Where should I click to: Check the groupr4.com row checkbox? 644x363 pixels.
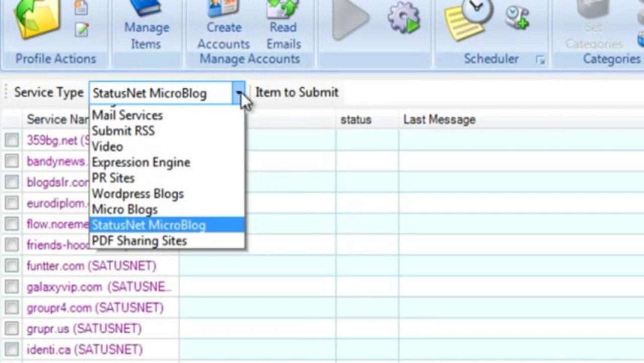12,308
